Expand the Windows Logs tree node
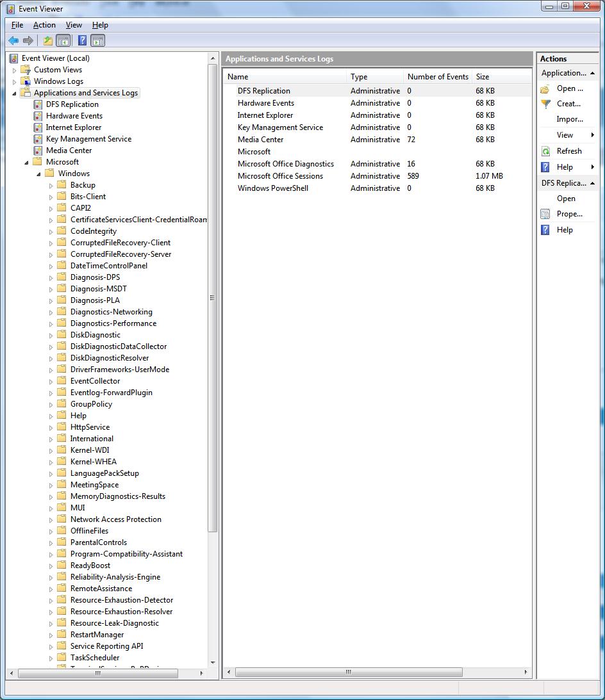The height and width of the screenshot is (700, 605). point(14,82)
